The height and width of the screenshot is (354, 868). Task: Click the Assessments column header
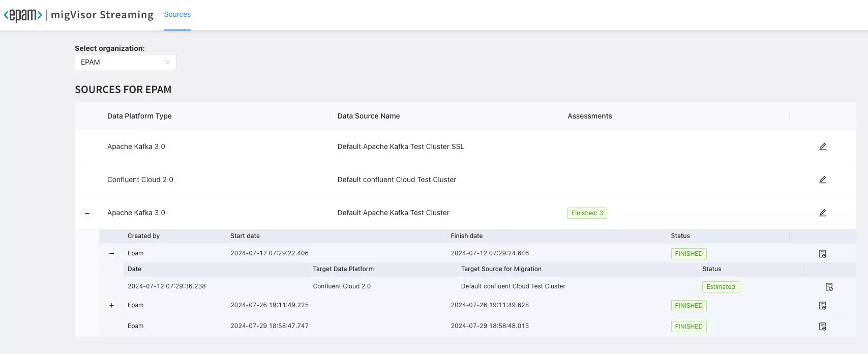point(590,116)
